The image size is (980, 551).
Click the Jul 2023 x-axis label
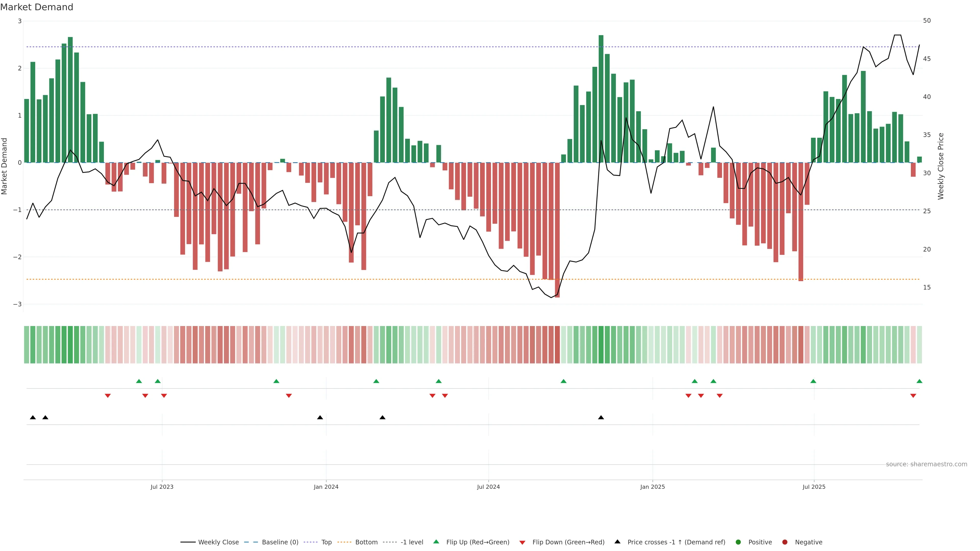[x=162, y=487]
